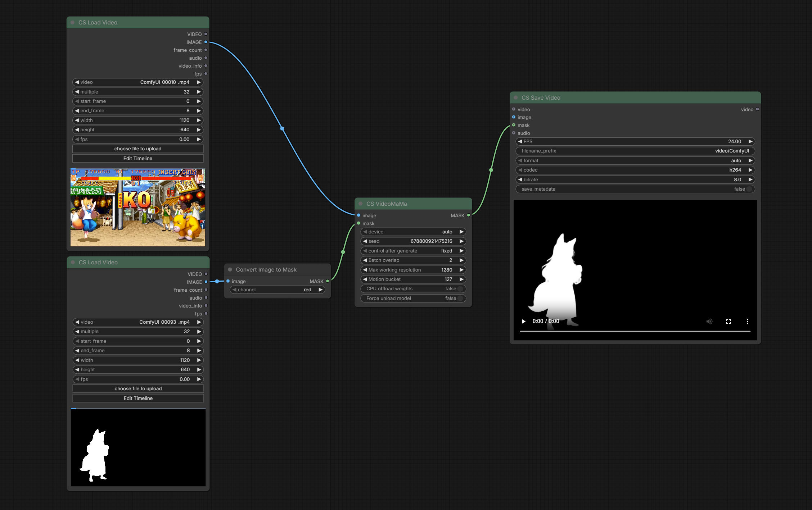Image resolution: width=812 pixels, height=510 pixels.
Task: Open the video player more-options menu
Action: (x=747, y=321)
